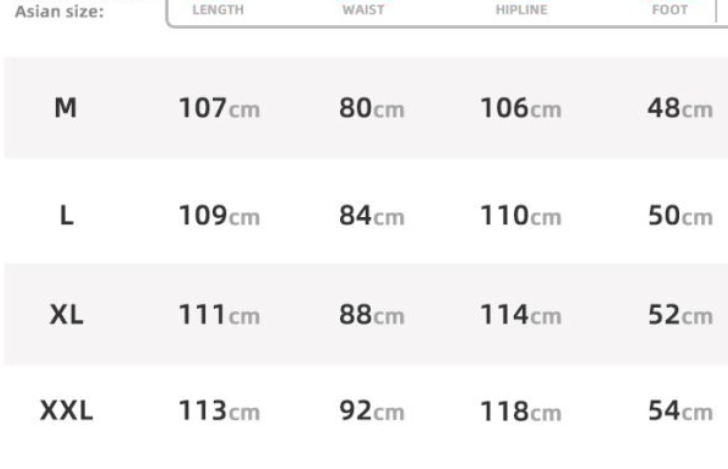Screen dimensions: 728x469
Task: Click the XXL size row label
Action: (x=66, y=411)
